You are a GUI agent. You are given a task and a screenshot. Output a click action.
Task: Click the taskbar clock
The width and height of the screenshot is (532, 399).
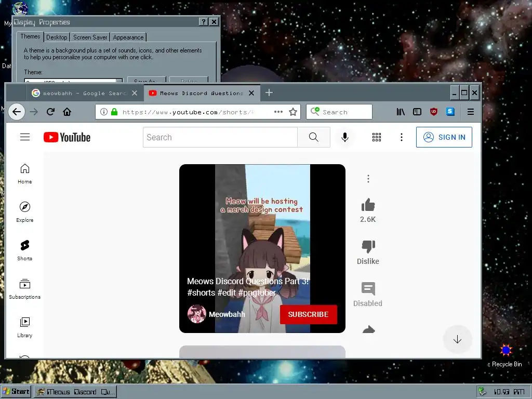pos(509,392)
